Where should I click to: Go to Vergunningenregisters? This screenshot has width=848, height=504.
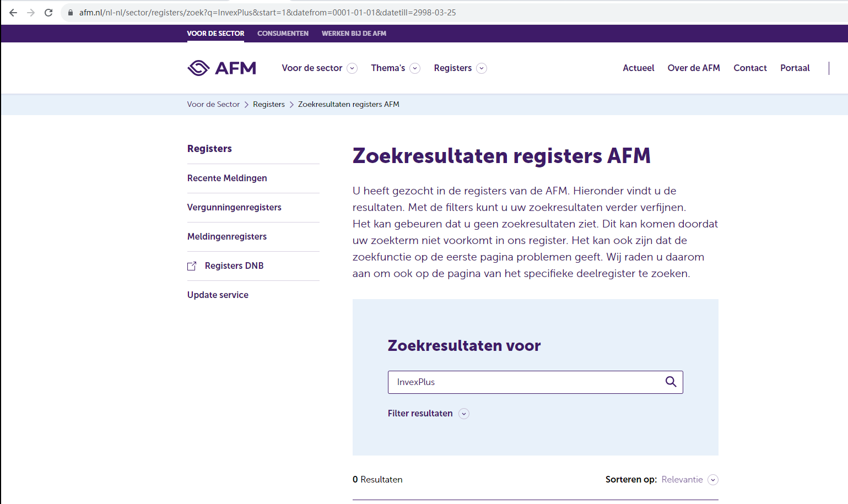[234, 208]
